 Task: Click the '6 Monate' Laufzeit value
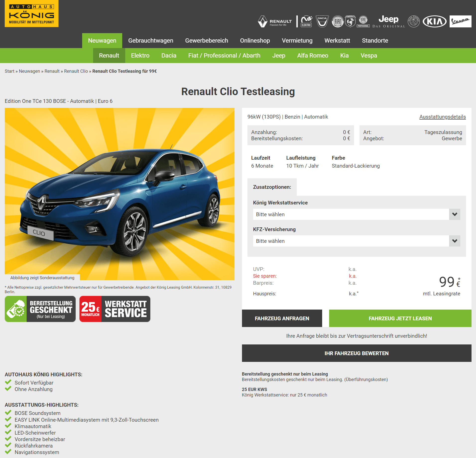[262, 166]
